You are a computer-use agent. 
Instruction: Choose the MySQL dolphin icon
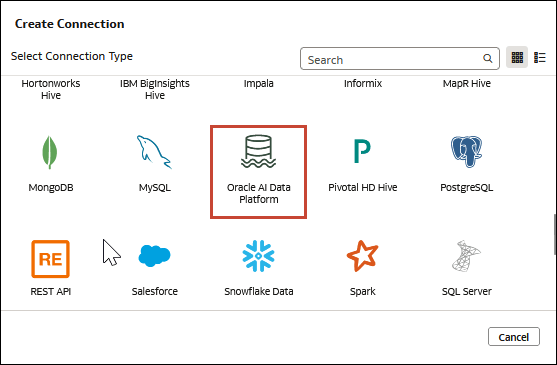[x=154, y=152]
